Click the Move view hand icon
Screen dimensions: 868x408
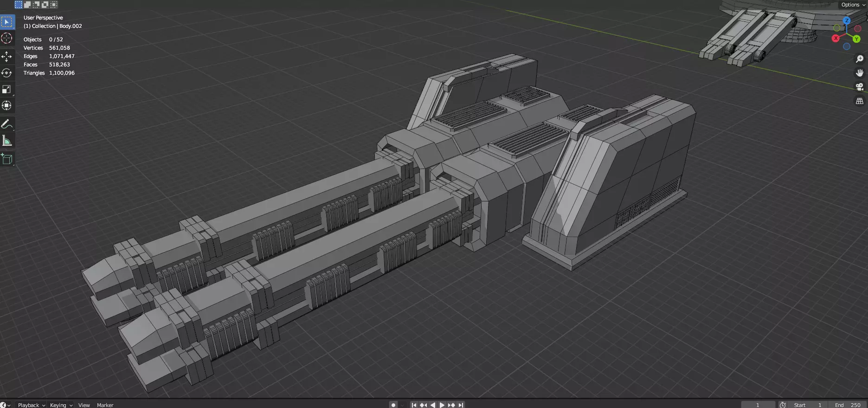pyautogui.click(x=860, y=73)
